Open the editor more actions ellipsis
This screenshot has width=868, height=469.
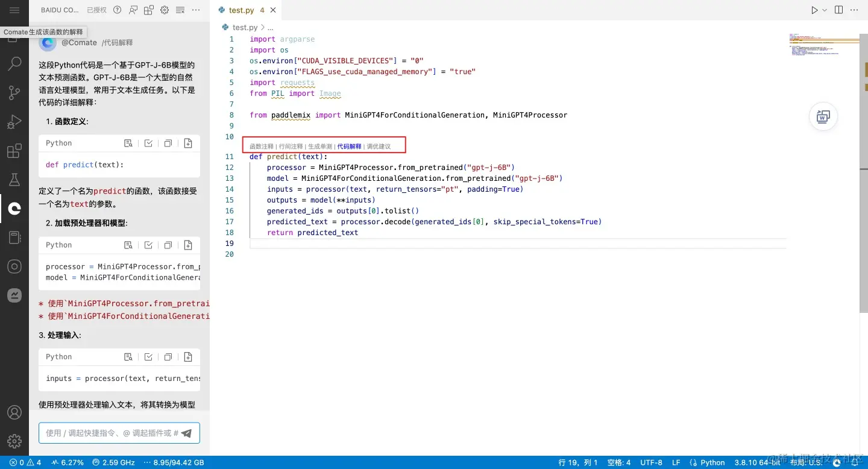[x=855, y=10]
